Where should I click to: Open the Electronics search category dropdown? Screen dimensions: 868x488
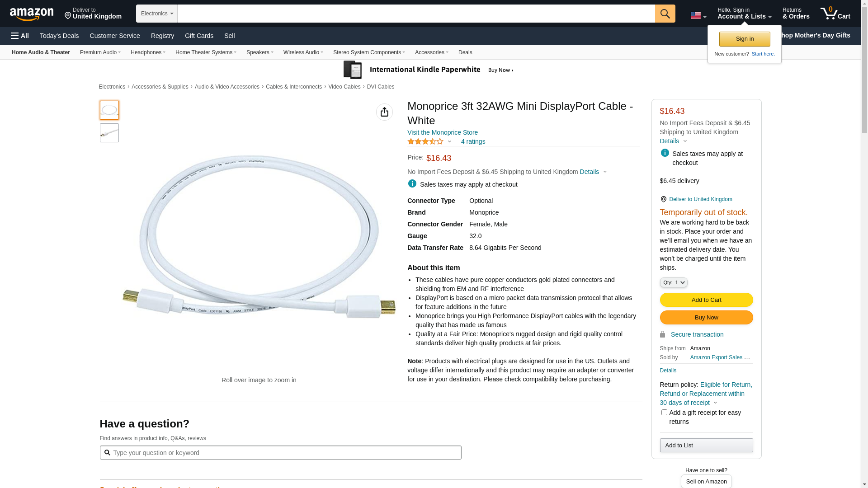point(157,14)
